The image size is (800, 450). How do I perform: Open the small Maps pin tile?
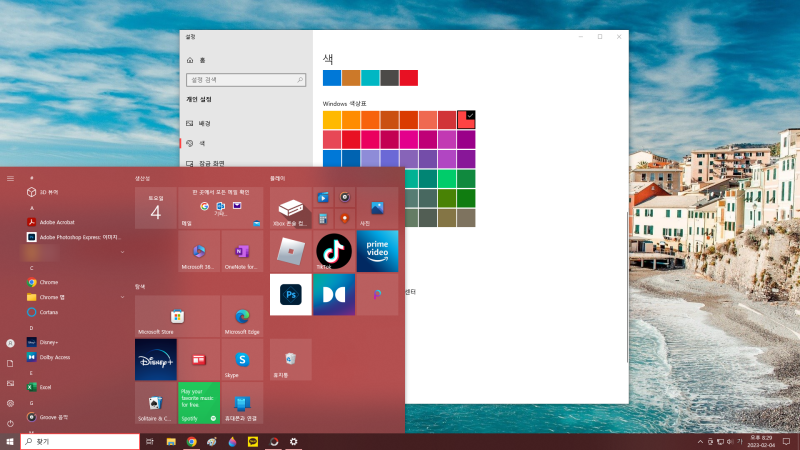345,219
